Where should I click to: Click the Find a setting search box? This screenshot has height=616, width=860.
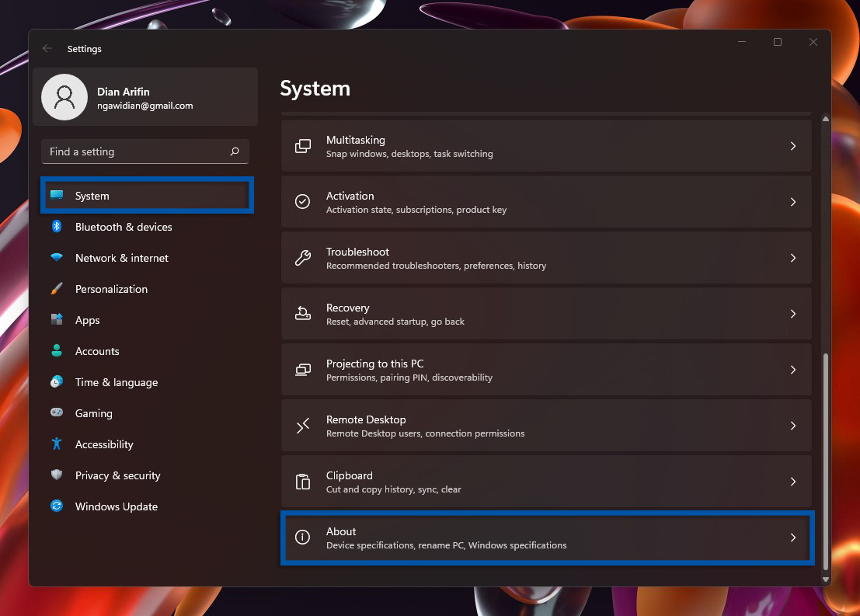click(x=144, y=151)
